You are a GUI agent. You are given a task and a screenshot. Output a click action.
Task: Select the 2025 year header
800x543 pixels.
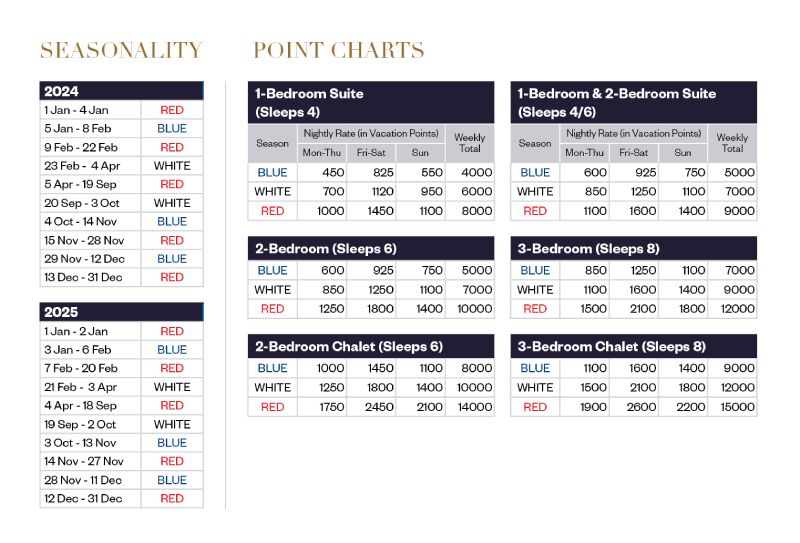pos(121,312)
